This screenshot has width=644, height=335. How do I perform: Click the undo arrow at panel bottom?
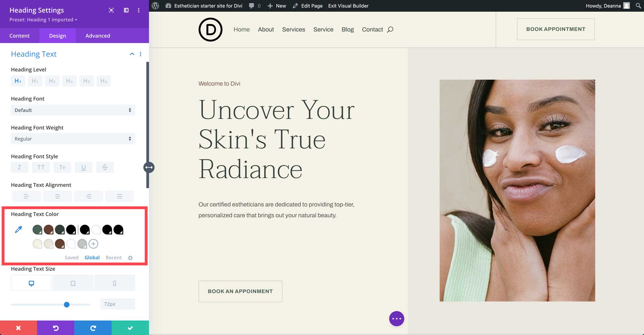(55, 327)
